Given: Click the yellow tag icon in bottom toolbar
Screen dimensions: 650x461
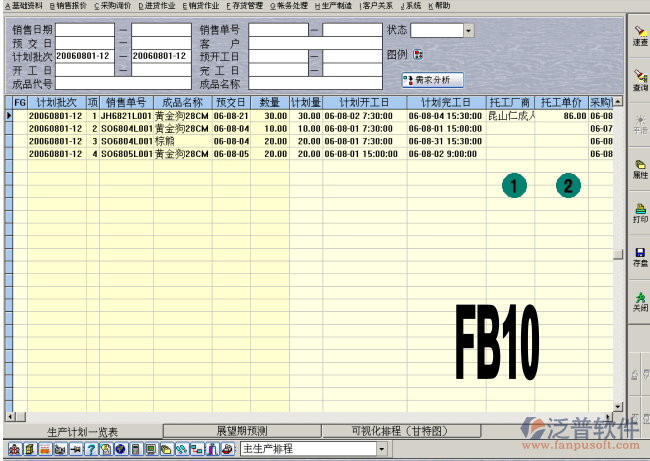Looking at the screenshot, I should click(166, 449).
